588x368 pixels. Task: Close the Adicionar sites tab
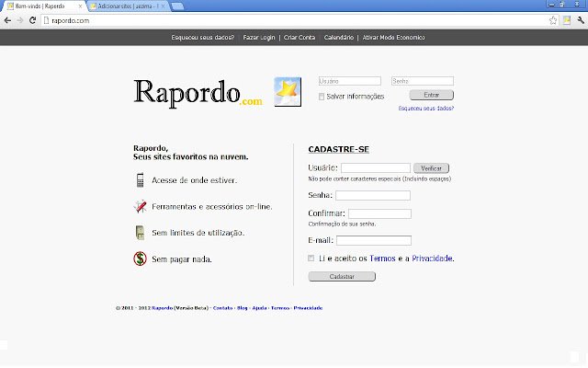164,6
